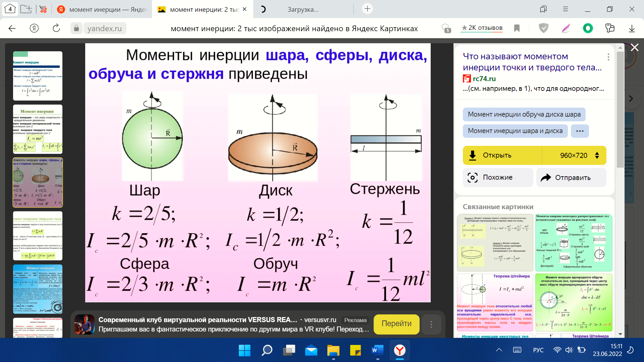Click the main moments of inertia image
Viewport: 644px width, 362px height.
pos(258,173)
